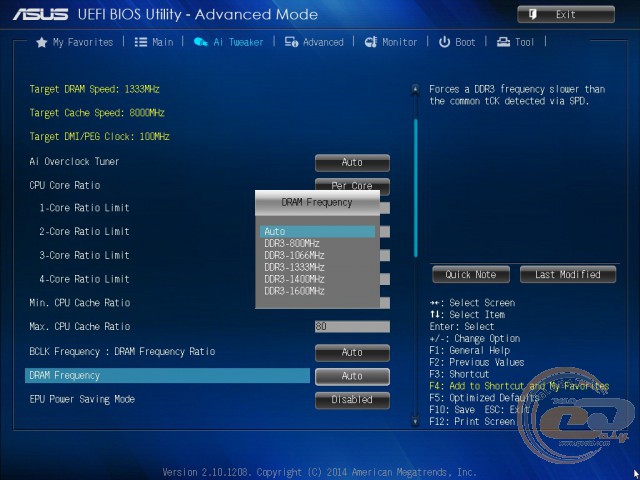Image resolution: width=640 pixels, height=480 pixels.
Task: Show Last Modified settings
Action: pos(567,274)
